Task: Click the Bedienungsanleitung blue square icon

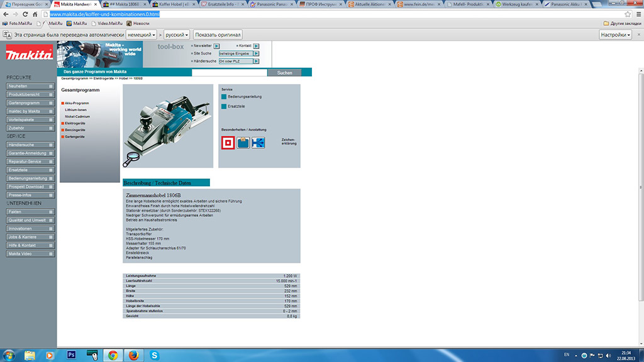Action: 224,97
